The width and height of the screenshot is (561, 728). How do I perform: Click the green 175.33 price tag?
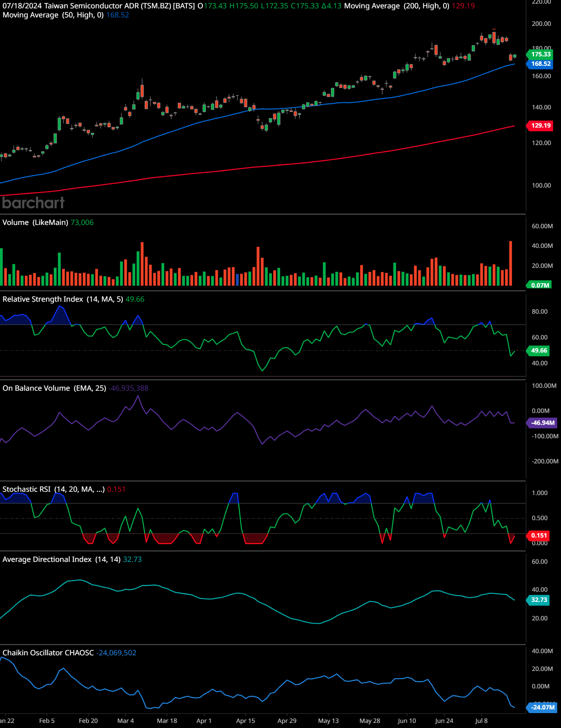pyautogui.click(x=540, y=54)
